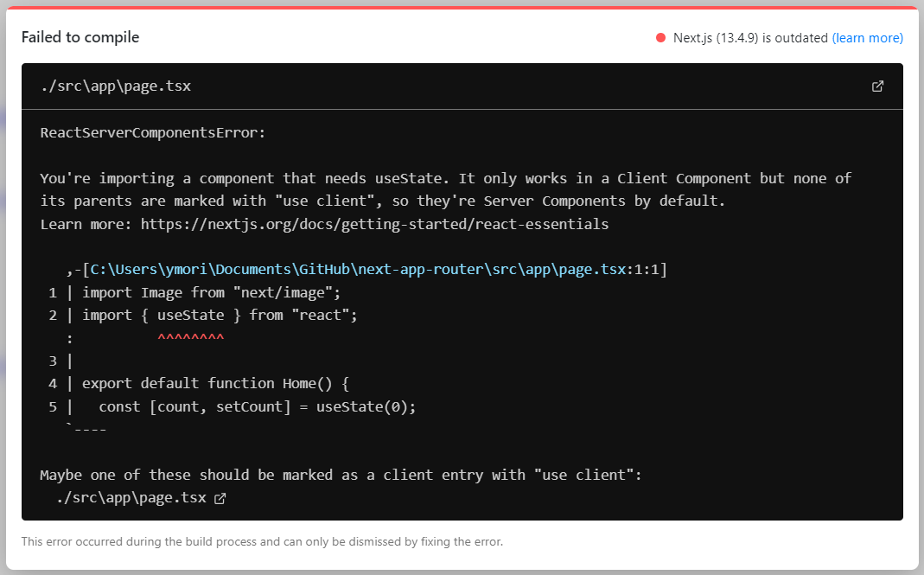Click the useState import marked with red carets
This screenshot has height=575, width=924.
[x=191, y=315]
